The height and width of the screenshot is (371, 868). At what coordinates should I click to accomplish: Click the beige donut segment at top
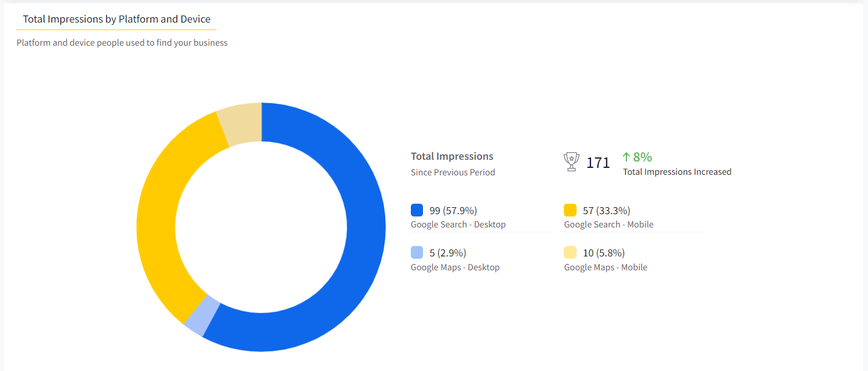241,123
